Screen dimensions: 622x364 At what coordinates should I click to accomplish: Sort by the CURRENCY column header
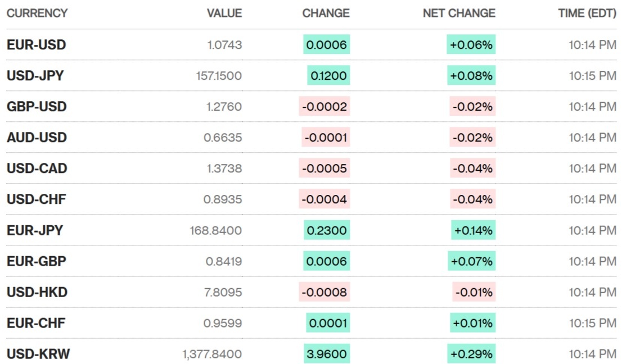(x=37, y=13)
